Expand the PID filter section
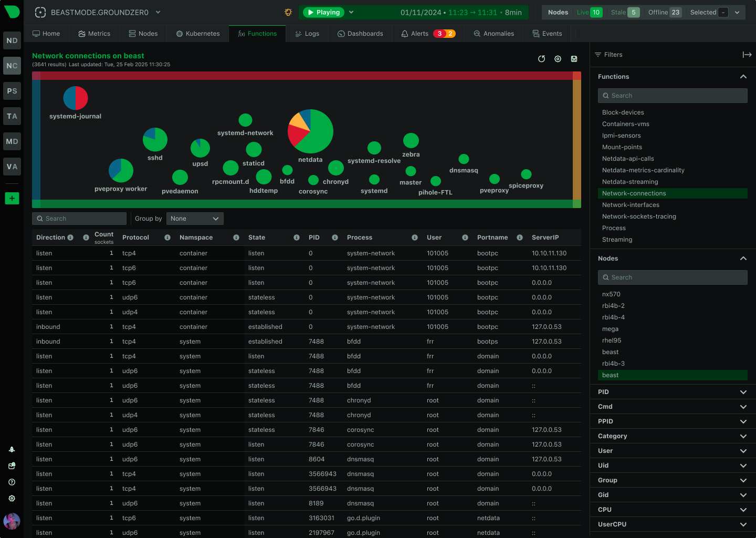756x538 pixels. tap(743, 391)
